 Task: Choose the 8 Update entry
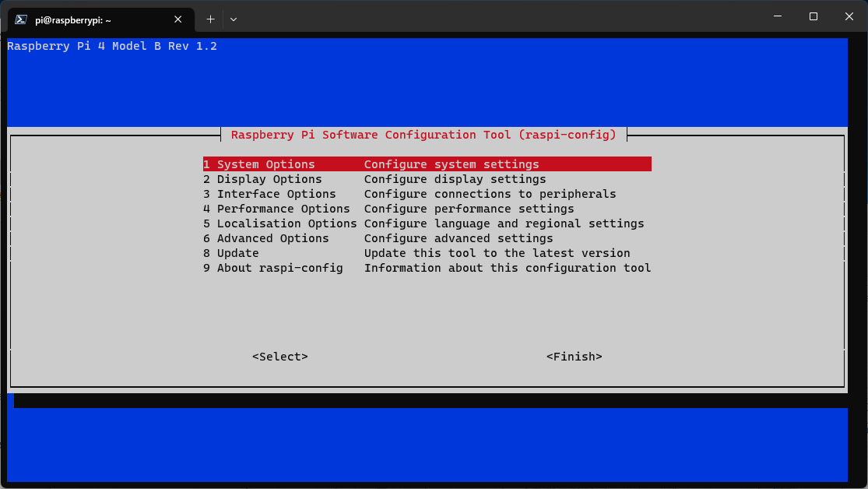click(x=427, y=253)
